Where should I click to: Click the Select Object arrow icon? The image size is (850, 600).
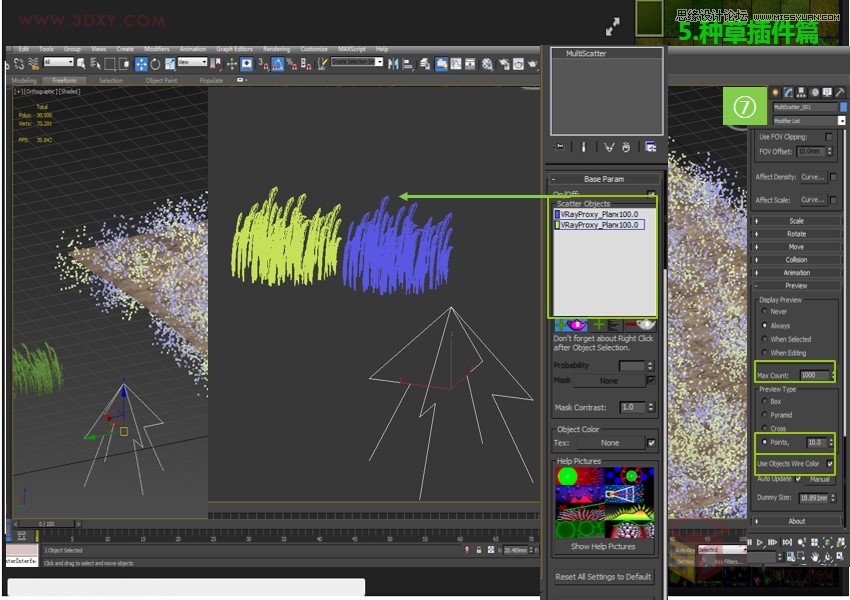81,64
